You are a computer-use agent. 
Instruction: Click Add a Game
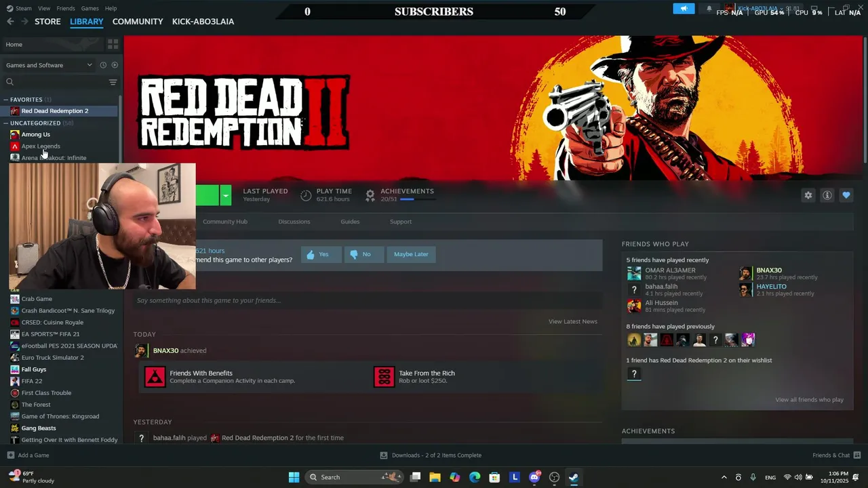point(28,455)
